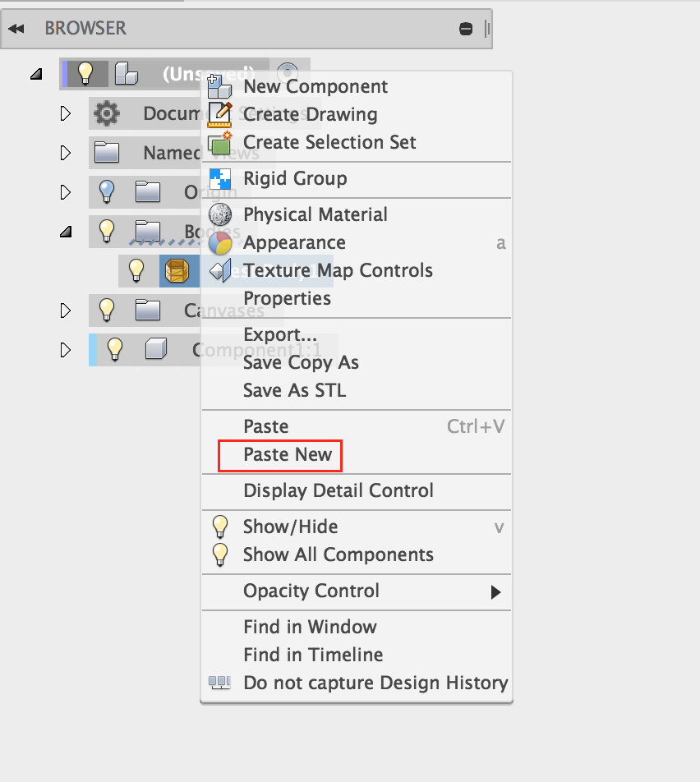Expand the Canvases folder arrow
This screenshot has height=782, width=700.
pyautogui.click(x=67, y=310)
